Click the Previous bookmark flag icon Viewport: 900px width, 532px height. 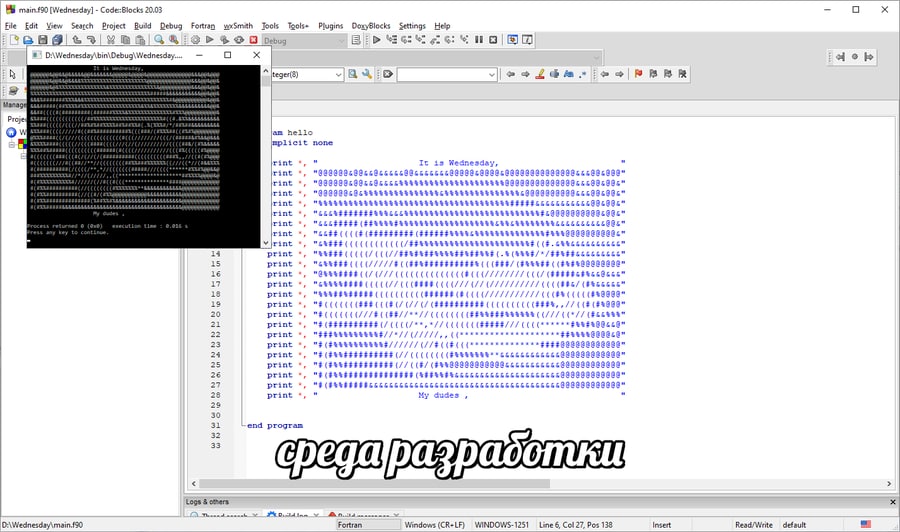click(x=653, y=74)
